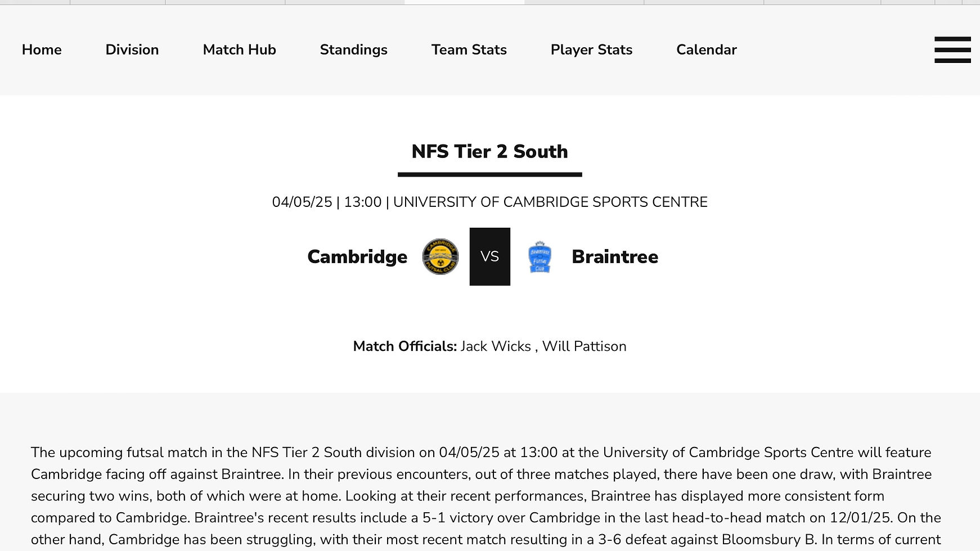Select the NFS Tier 2 South heading
Viewport: 980px width, 551px height.
coord(489,151)
